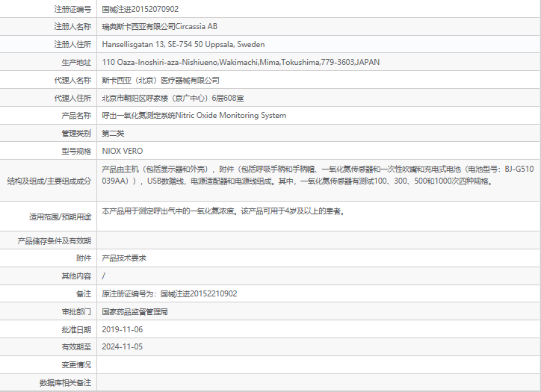Click the address Hansellisgatan 13, SE-754 50 Uppsala
This screenshot has width=541, height=392.
(183, 45)
